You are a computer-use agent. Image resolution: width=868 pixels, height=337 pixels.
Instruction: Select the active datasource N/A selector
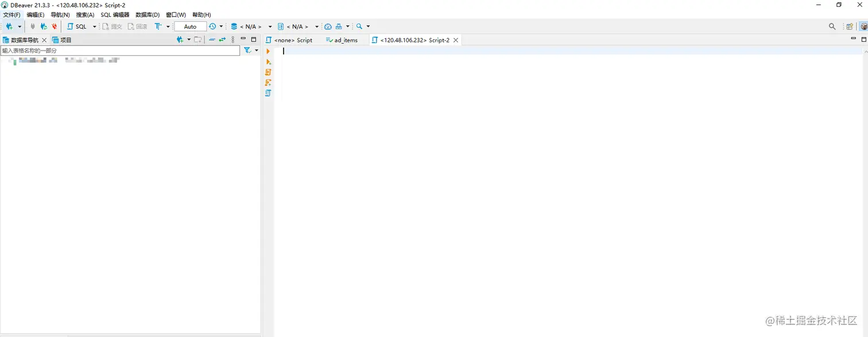(251, 26)
